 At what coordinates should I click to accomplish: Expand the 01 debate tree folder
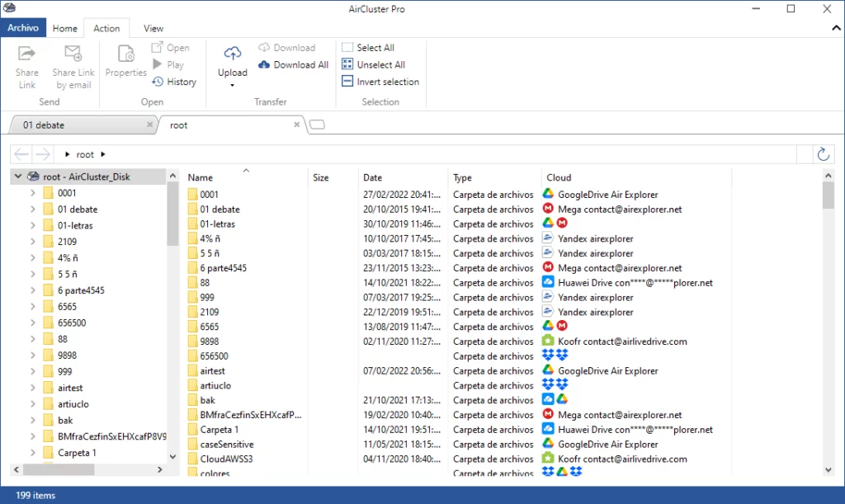click(32, 210)
